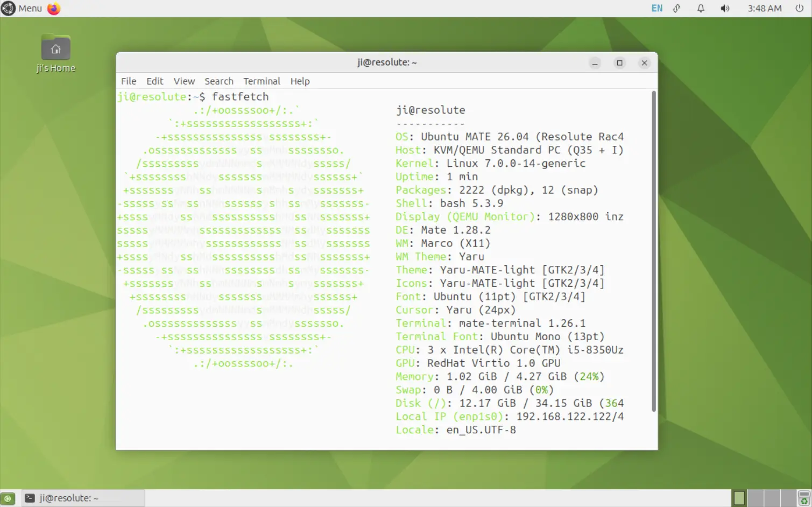Open the Terminal menu

coord(262,81)
